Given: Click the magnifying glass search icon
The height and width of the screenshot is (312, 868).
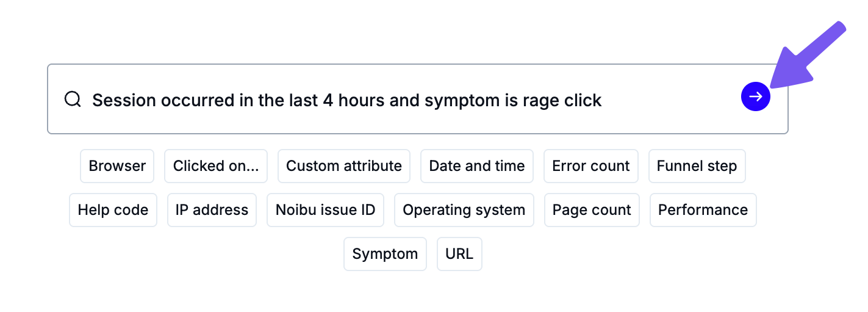Looking at the screenshot, I should click(73, 99).
